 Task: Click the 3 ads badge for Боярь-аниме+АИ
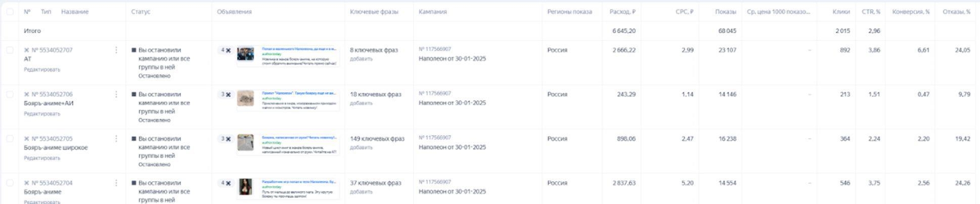225,95
